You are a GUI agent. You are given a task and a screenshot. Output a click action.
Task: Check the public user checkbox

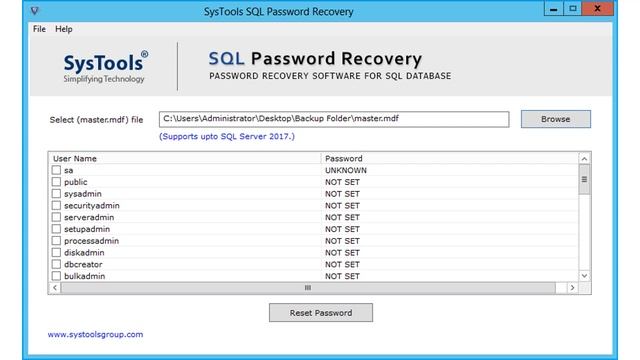56,182
